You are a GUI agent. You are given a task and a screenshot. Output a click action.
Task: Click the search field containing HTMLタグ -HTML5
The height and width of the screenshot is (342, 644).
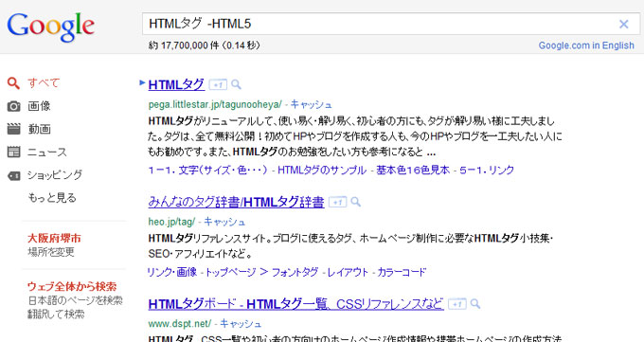click(390, 24)
